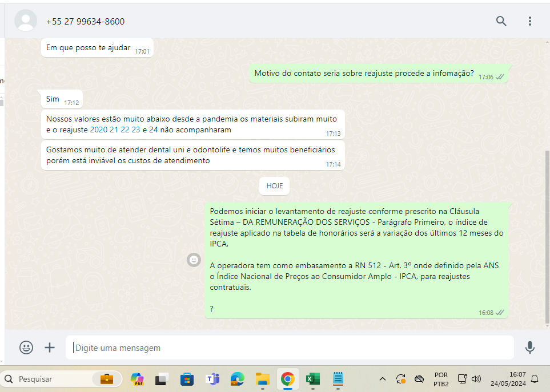Viewport: 550px width, 392px height.
Task: Open File Explorer from the taskbar
Action: pyautogui.click(x=262, y=379)
